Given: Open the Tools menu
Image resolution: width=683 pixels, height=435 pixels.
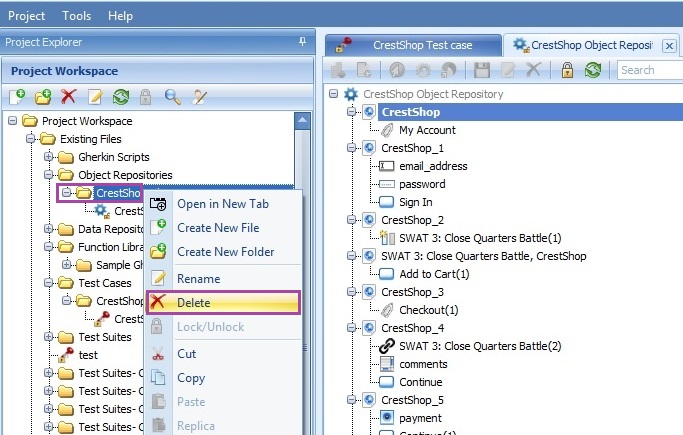Looking at the screenshot, I should [77, 16].
